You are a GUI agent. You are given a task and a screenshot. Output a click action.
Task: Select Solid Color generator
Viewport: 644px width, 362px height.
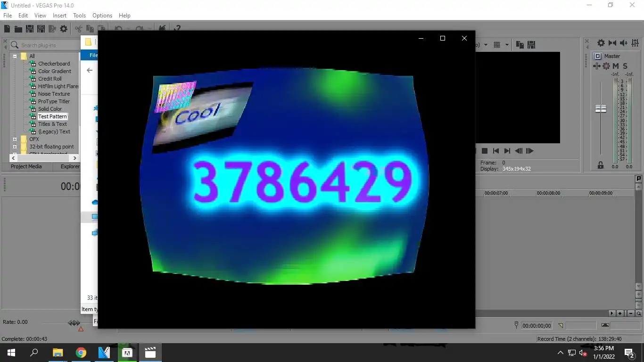(x=50, y=109)
